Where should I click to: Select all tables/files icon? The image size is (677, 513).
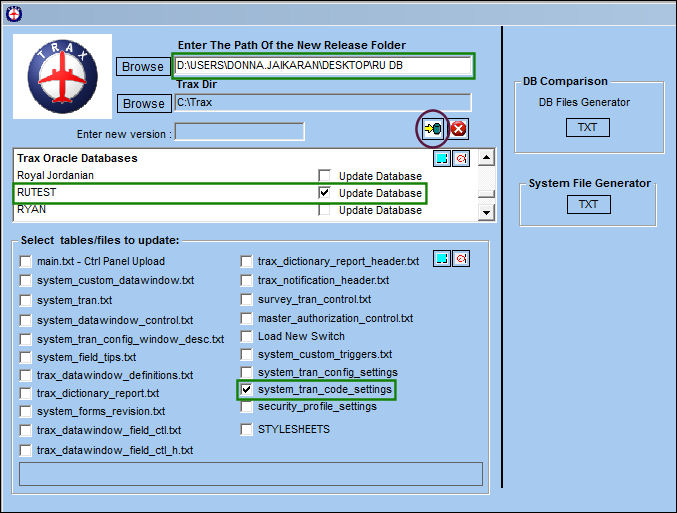tap(442, 259)
